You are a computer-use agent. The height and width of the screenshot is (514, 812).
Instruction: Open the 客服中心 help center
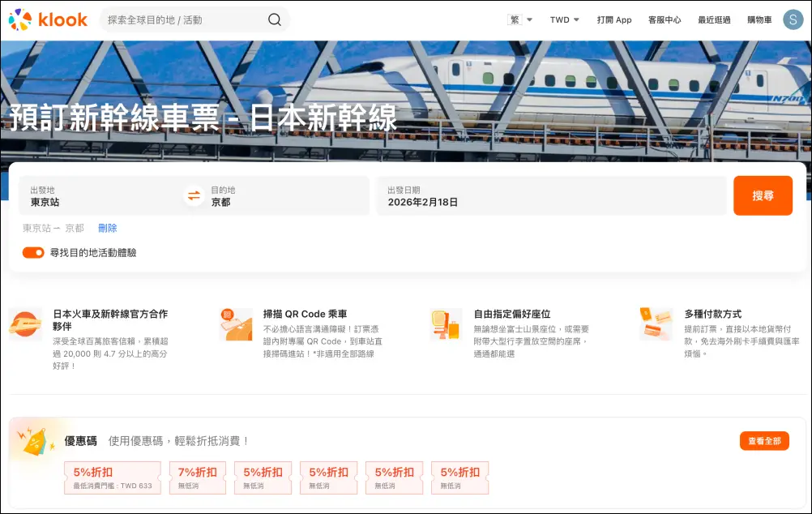click(x=665, y=20)
